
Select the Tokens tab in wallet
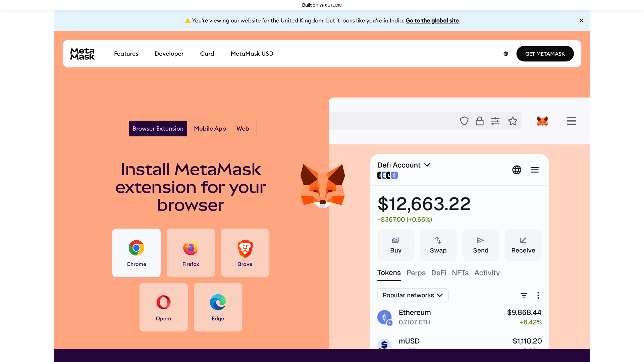point(389,273)
